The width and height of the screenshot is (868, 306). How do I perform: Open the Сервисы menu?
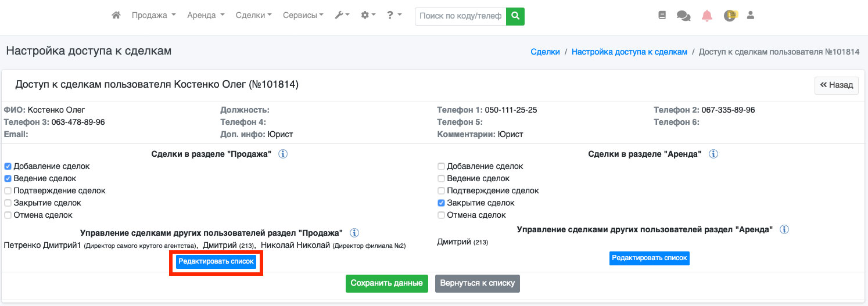click(303, 16)
